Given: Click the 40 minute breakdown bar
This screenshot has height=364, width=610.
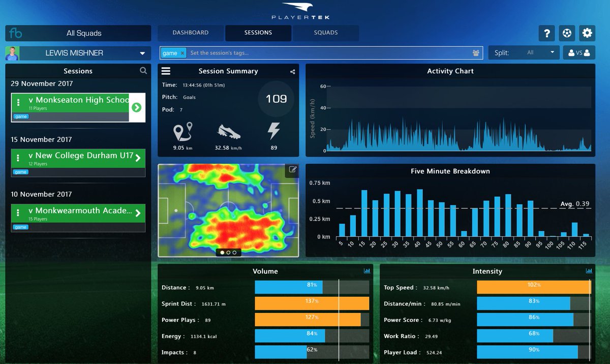Looking at the screenshot, I should (419, 213).
